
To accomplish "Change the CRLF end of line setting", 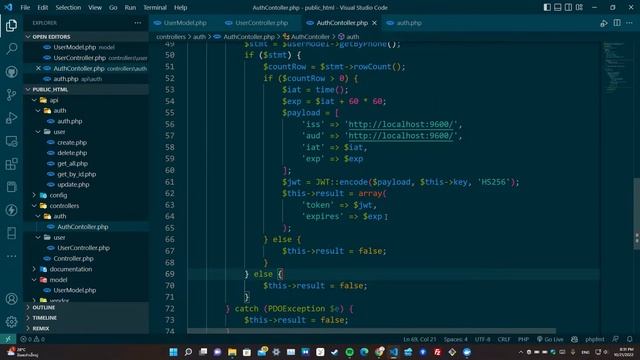I will click(504, 339).
